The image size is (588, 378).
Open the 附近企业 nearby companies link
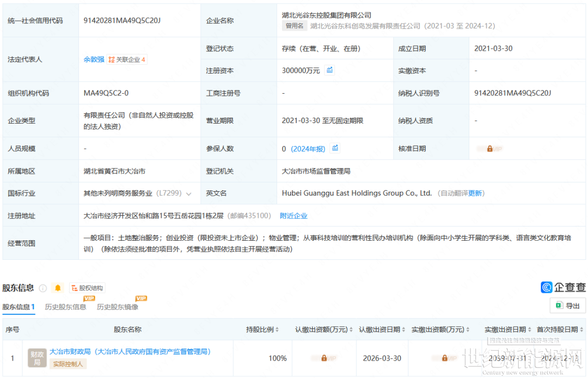tap(293, 216)
